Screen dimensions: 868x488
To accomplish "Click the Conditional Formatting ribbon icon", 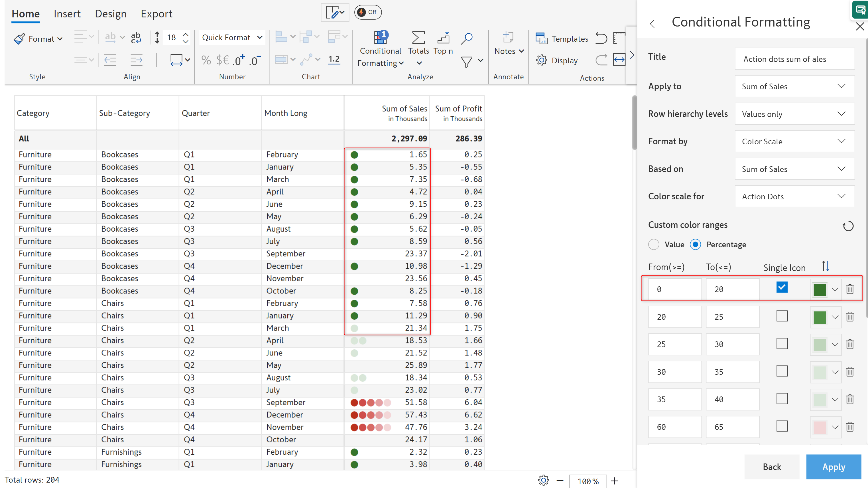I will click(381, 38).
